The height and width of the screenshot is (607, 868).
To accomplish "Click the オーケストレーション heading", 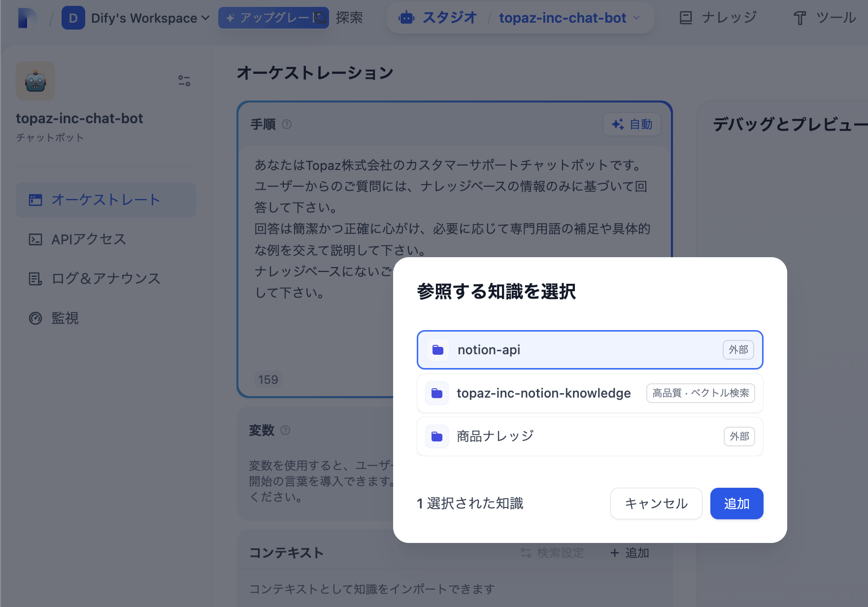I will [x=315, y=73].
